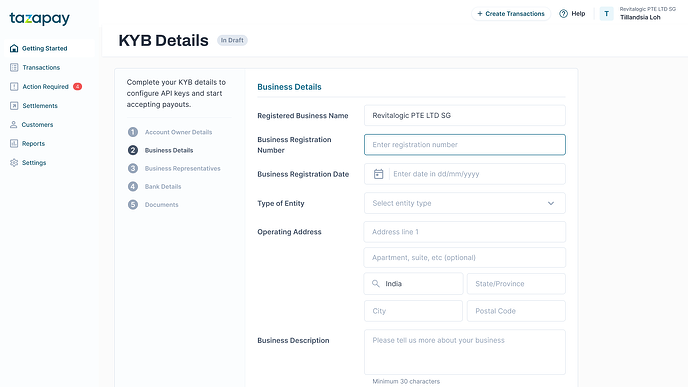Click the In Draft status badge

coord(232,40)
